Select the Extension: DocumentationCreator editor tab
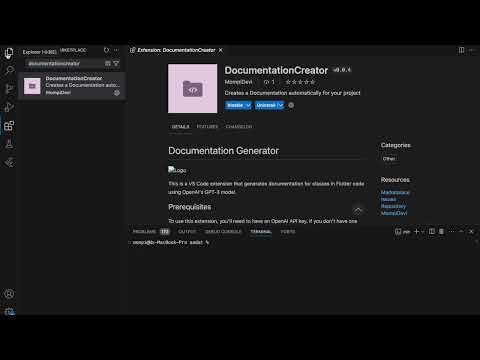480x360 pixels. (177, 50)
